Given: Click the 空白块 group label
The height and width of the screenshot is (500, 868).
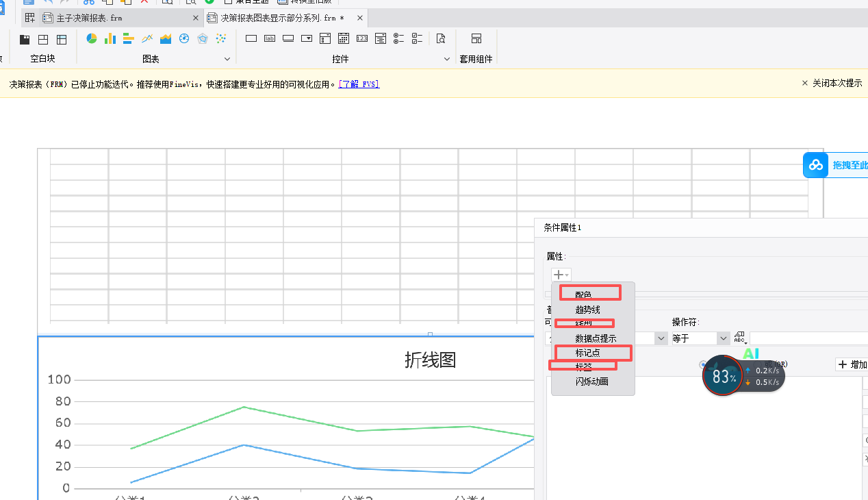Looking at the screenshot, I should pyautogui.click(x=42, y=60).
